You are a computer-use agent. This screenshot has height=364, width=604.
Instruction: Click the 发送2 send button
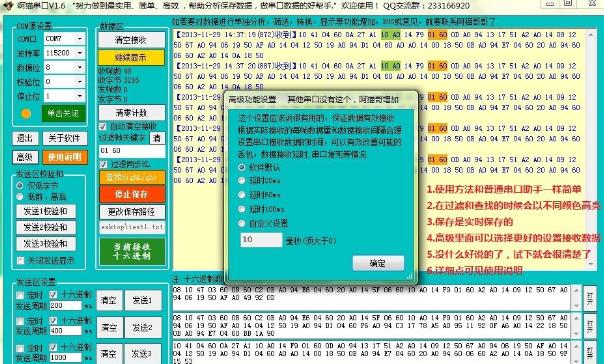point(143,327)
